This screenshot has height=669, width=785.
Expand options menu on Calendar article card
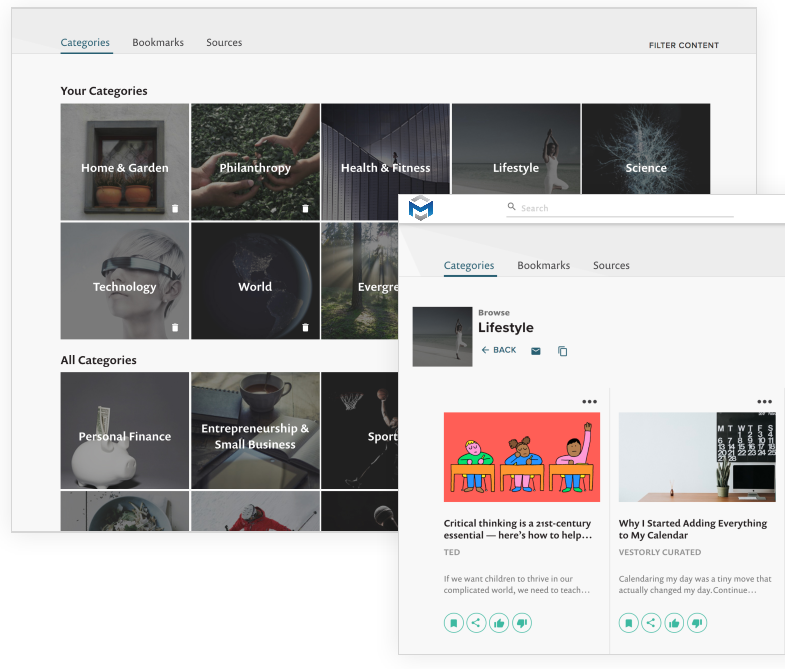click(764, 402)
